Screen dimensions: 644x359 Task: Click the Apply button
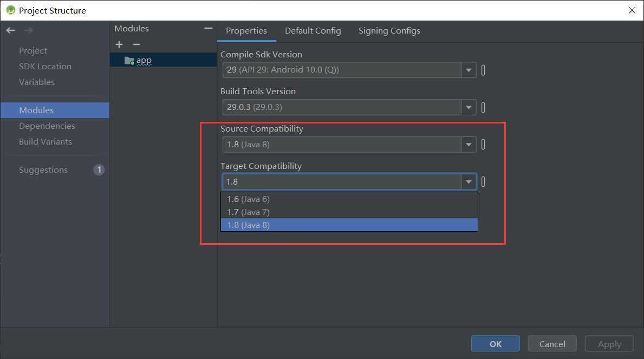pos(609,344)
